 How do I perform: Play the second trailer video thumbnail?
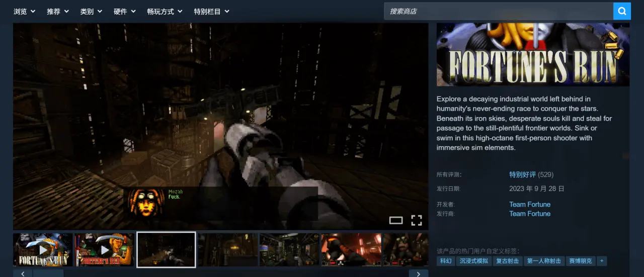coord(105,250)
